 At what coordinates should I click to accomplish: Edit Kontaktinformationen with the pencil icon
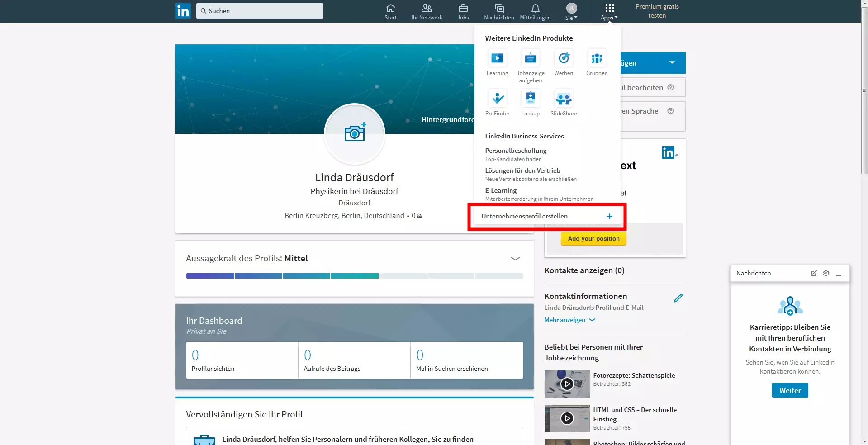pyautogui.click(x=678, y=298)
